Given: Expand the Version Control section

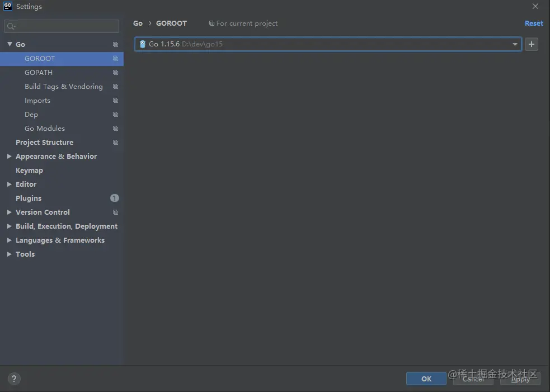Looking at the screenshot, I should coord(10,212).
